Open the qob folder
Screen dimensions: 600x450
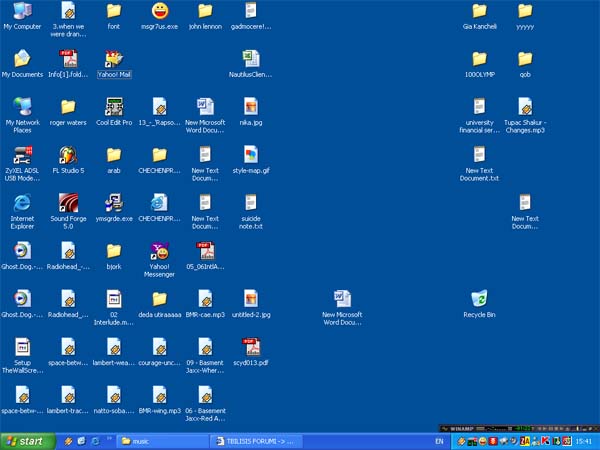(x=525, y=64)
